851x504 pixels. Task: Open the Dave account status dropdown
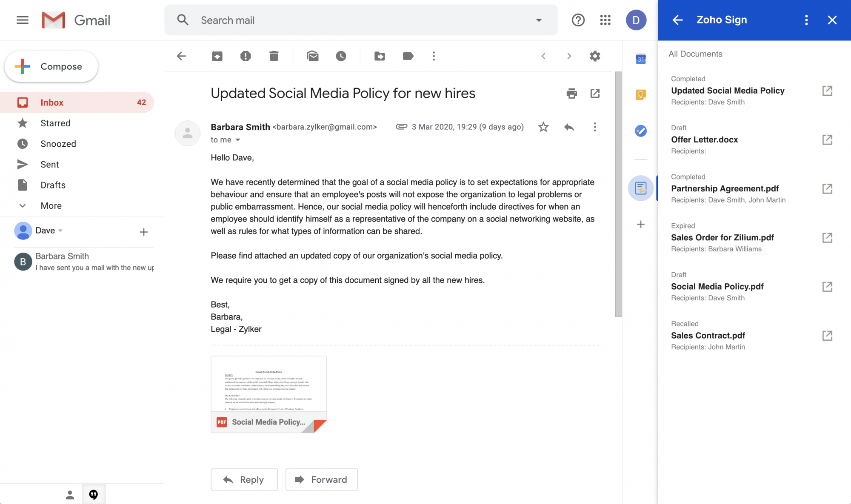pyautogui.click(x=60, y=231)
